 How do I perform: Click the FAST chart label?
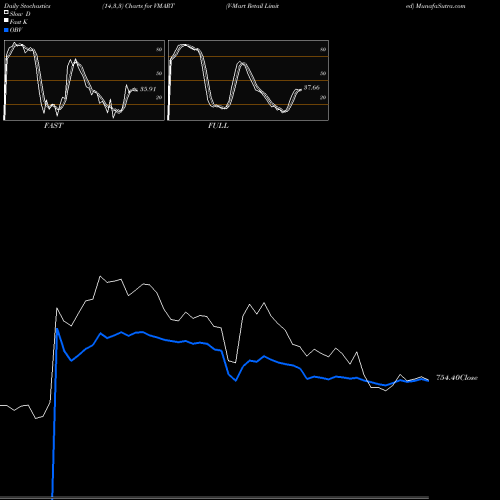coord(54,126)
